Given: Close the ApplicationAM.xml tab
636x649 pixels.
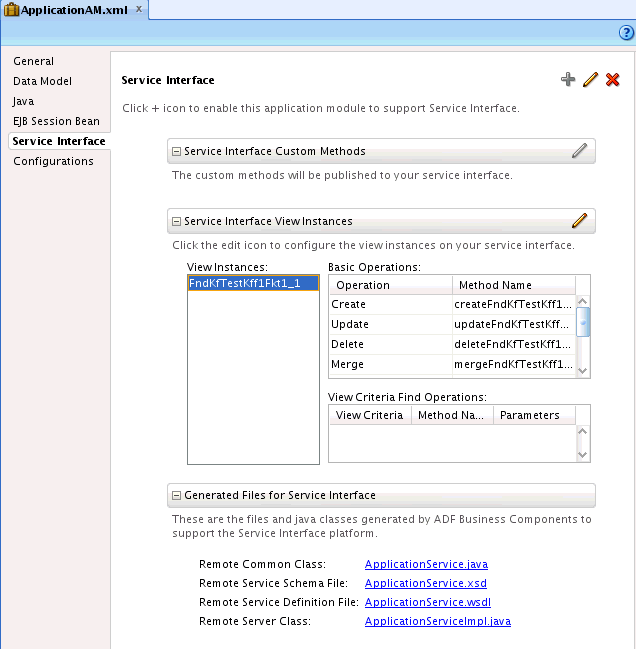Looking at the screenshot, I should tap(139, 9).
